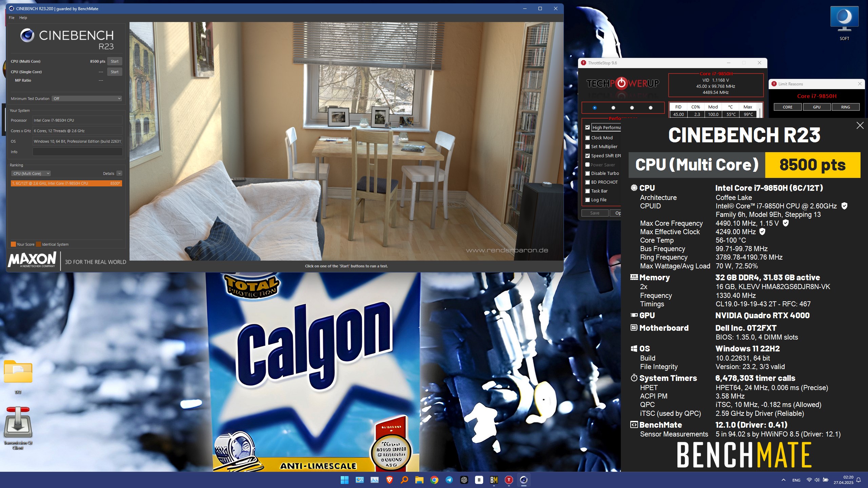Start the CPU (Single Core) test
The width and height of the screenshot is (868, 488).
115,72
